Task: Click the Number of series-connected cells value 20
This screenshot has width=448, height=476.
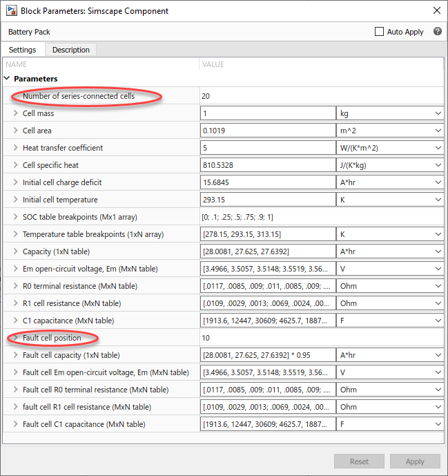Action: pyautogui.click(x=206, y=96)
